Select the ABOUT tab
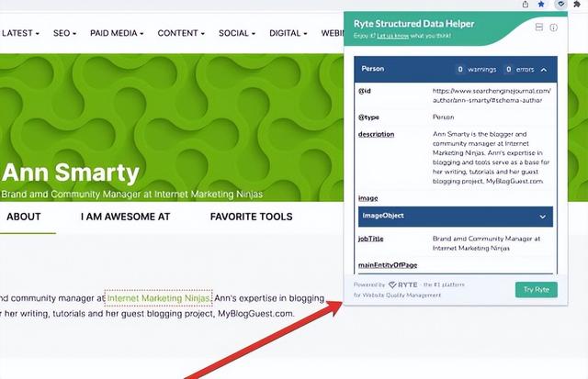This screenshot has width=588, height=379. pos(24,217)
